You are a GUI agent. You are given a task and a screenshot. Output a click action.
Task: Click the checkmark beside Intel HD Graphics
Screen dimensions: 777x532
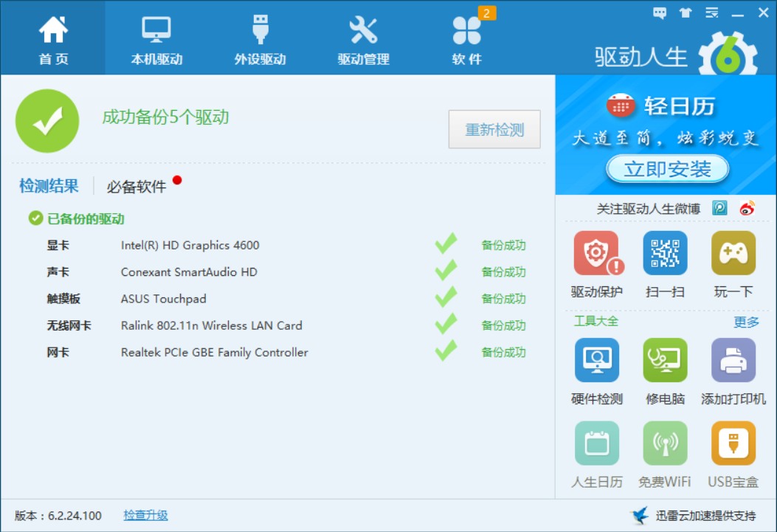(x=446, y=243)
